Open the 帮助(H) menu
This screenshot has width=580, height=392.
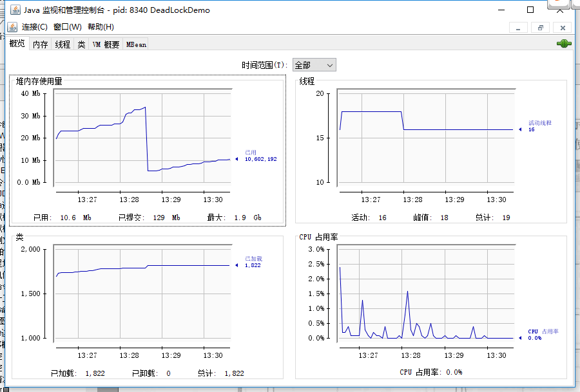(101, 27)
